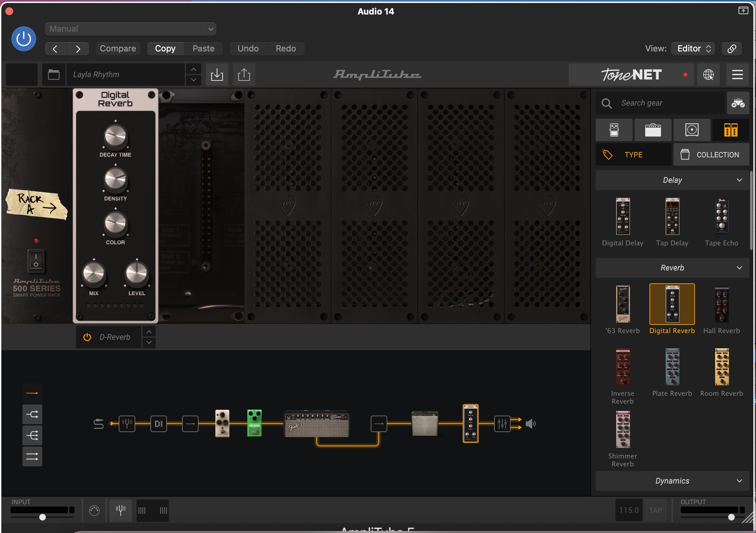Open the preset browser folder icon
The width and height of the screenshot is (756, 533).
pos(54,75)
